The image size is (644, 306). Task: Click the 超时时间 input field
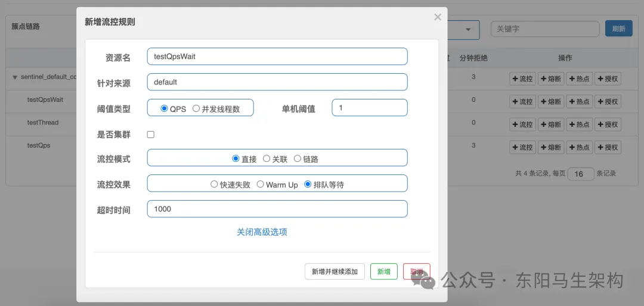pyautogui.click(x=277, y=209)
